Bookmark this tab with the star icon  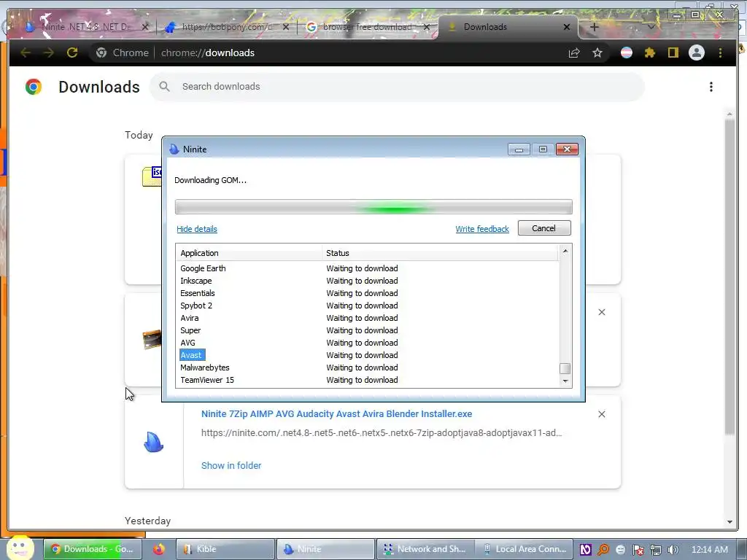tap(597, 52)
